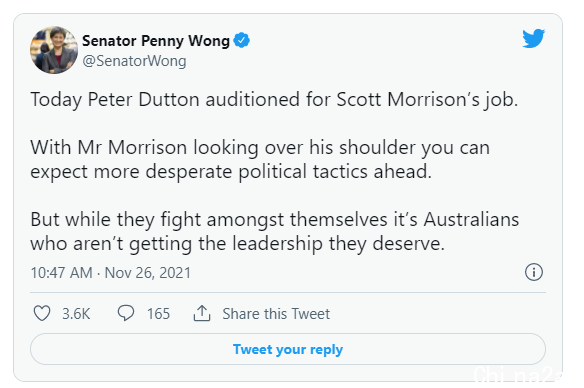
Task: Click the blue verified checkmark badge
Action: pyautogui.click(x=241, y=40)
